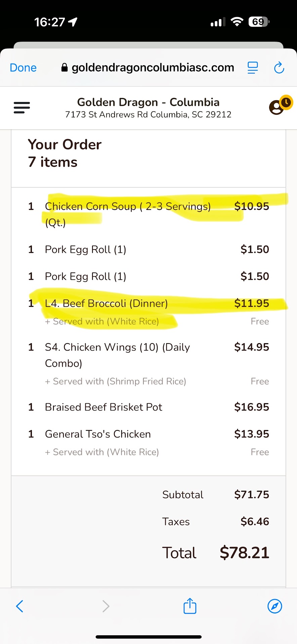The height and width of the screenshot is (644, 297).
Task: Select the Braised Beef Brisket Pot item
Action: (x=103, y=407)
